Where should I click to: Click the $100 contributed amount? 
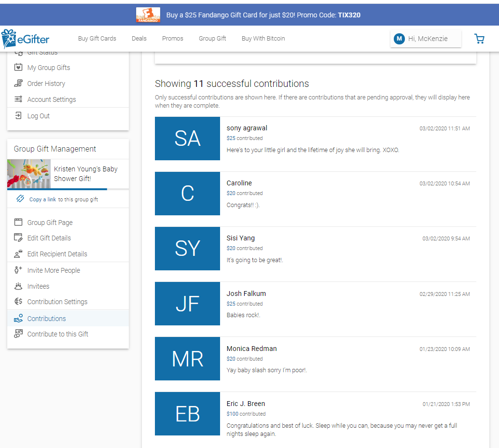246,414
